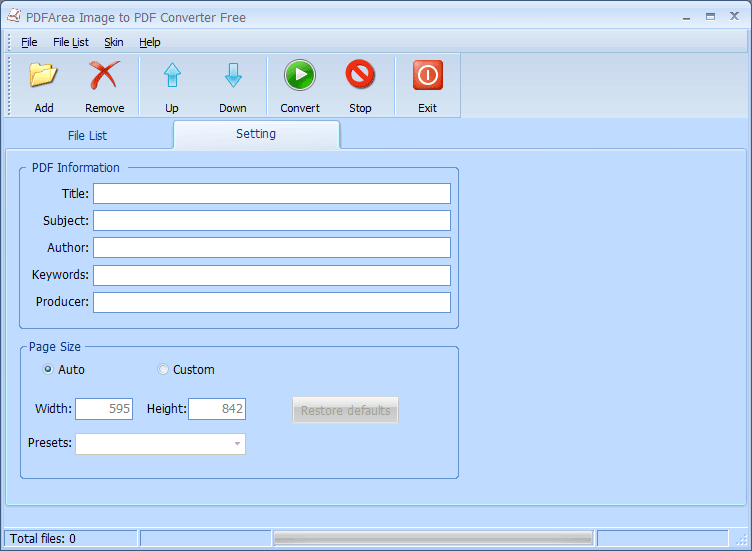Click the PDFArea app icon in title bar

14,16
